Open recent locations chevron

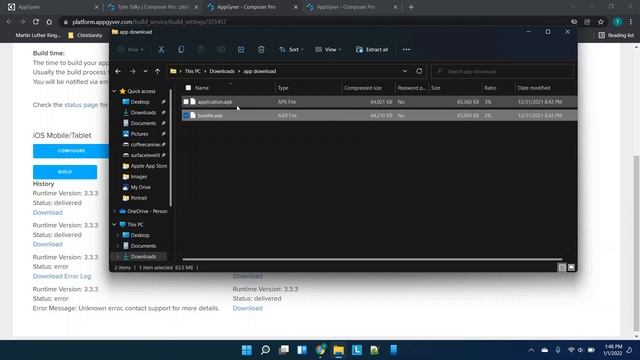(x=145, y=71)
